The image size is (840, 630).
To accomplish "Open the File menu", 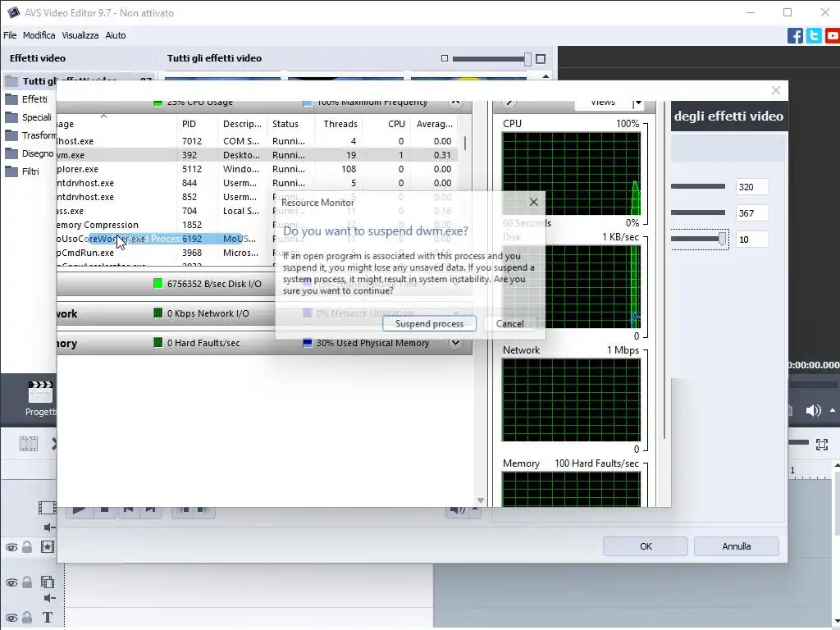I will (x=10, y=35).
